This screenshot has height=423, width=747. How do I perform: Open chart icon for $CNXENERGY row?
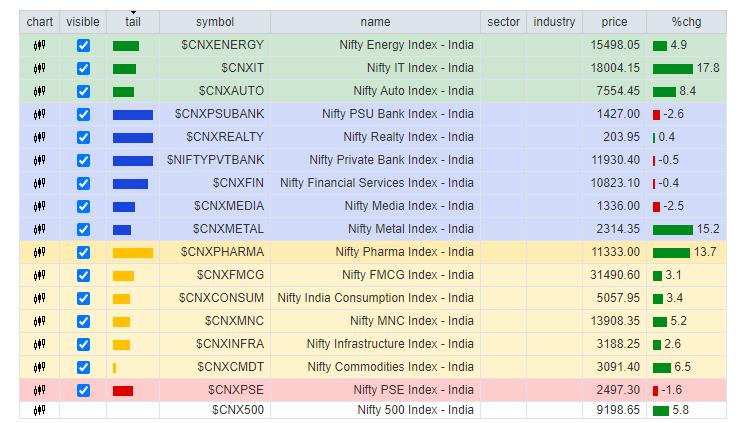(x=39, y=46)
